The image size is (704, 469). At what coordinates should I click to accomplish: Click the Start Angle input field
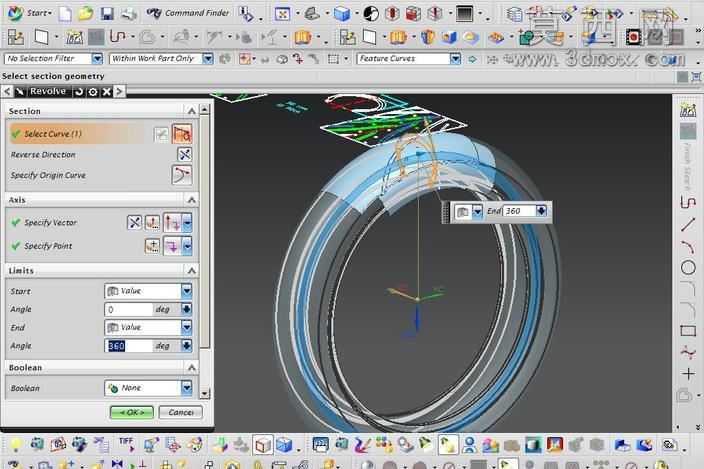(128, 309)
